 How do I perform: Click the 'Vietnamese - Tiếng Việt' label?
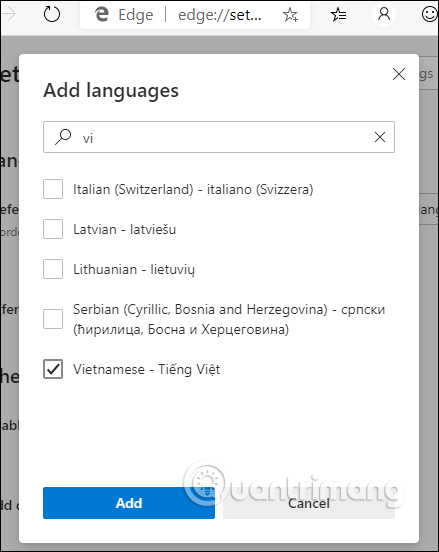click(x=146, y=370)
